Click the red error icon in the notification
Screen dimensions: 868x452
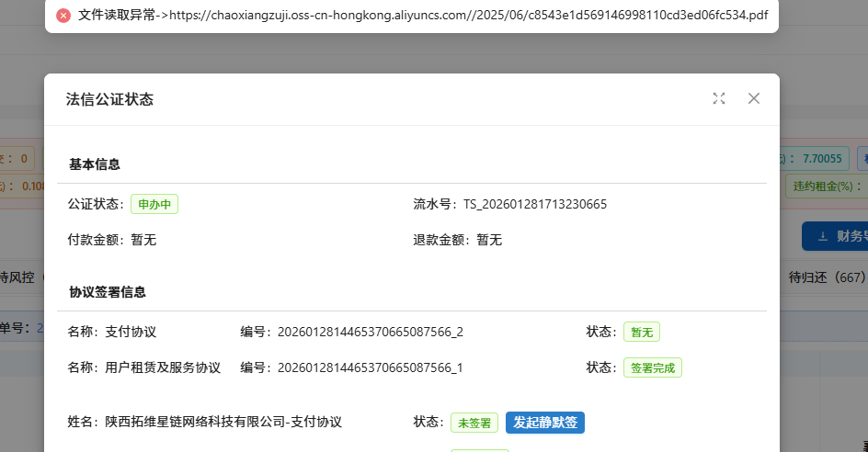(63, 16)
